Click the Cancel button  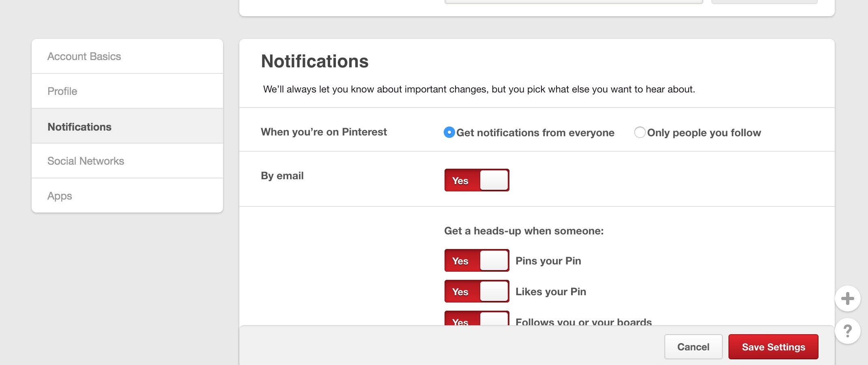tap(693, 347)
